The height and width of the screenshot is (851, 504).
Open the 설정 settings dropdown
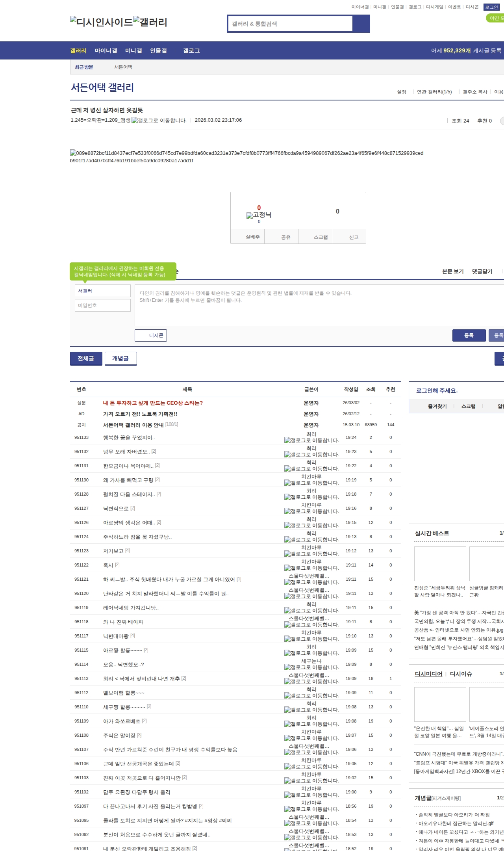(401, 92)
